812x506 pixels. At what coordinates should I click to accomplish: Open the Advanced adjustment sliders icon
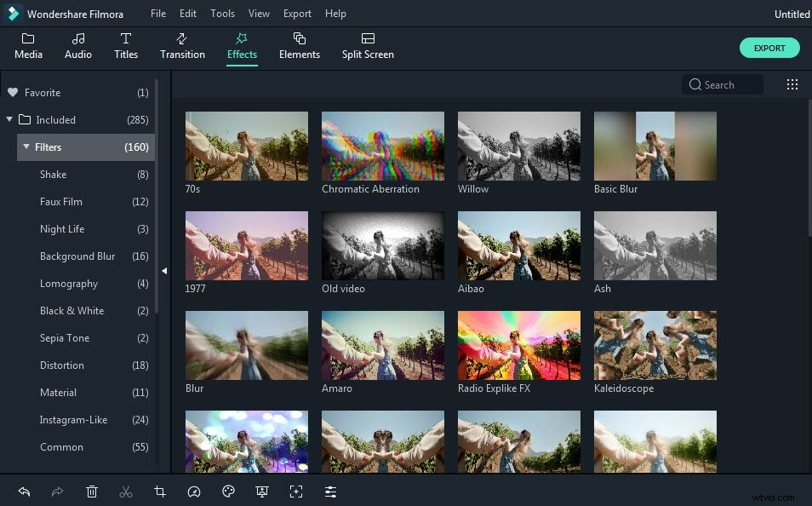tap(330, 492)
